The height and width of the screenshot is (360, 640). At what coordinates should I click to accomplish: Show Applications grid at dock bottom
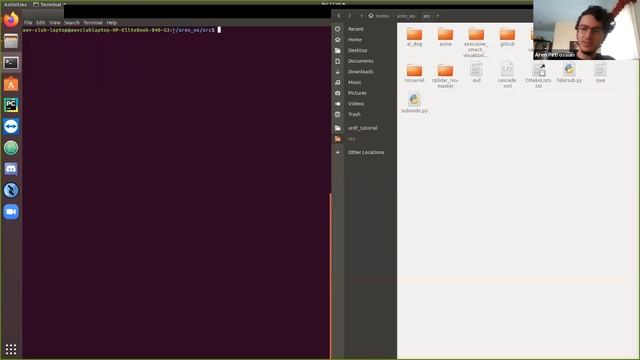[11, 349]
